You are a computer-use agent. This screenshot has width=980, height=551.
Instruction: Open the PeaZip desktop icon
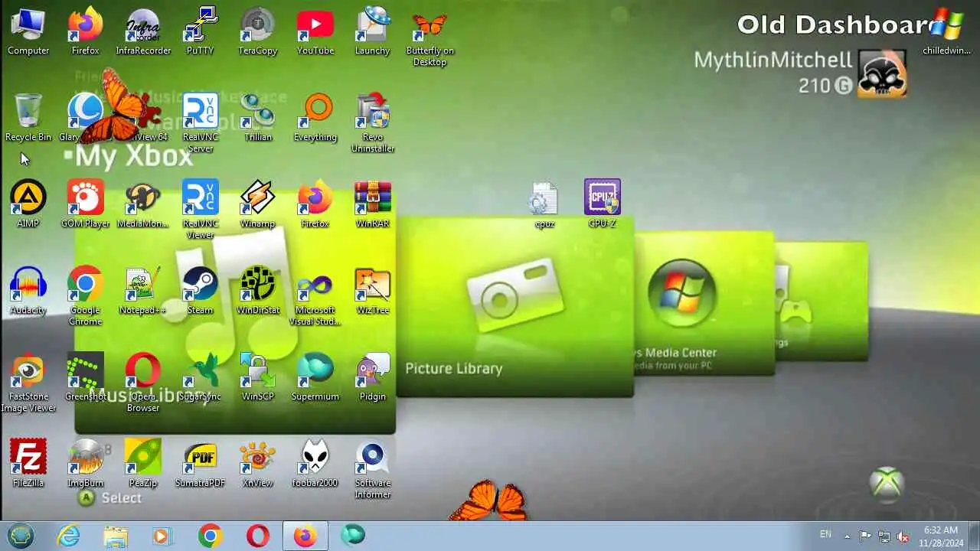(143, 464)
